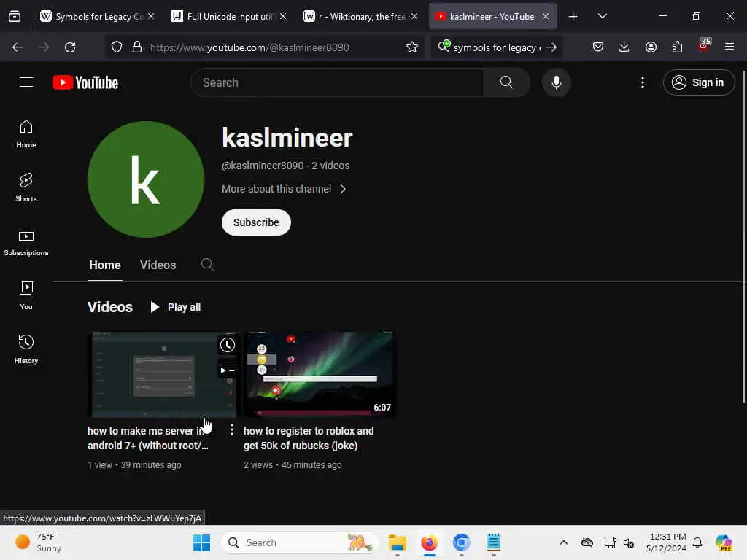This screenshot has width=747, height=560.
Task: Reload the current page
Action: [70, 47]
